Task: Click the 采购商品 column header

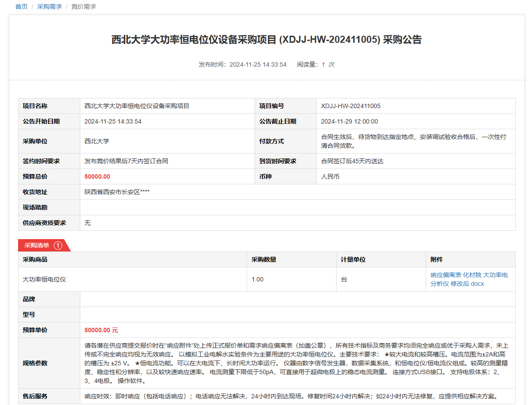Action: click(x=35, y=259)
